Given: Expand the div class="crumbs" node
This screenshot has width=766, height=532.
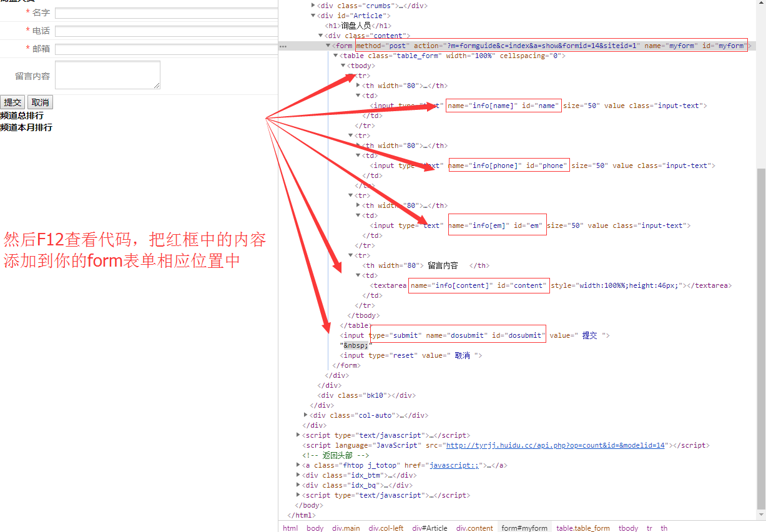Looking at the screenshot, I should 313,6.
